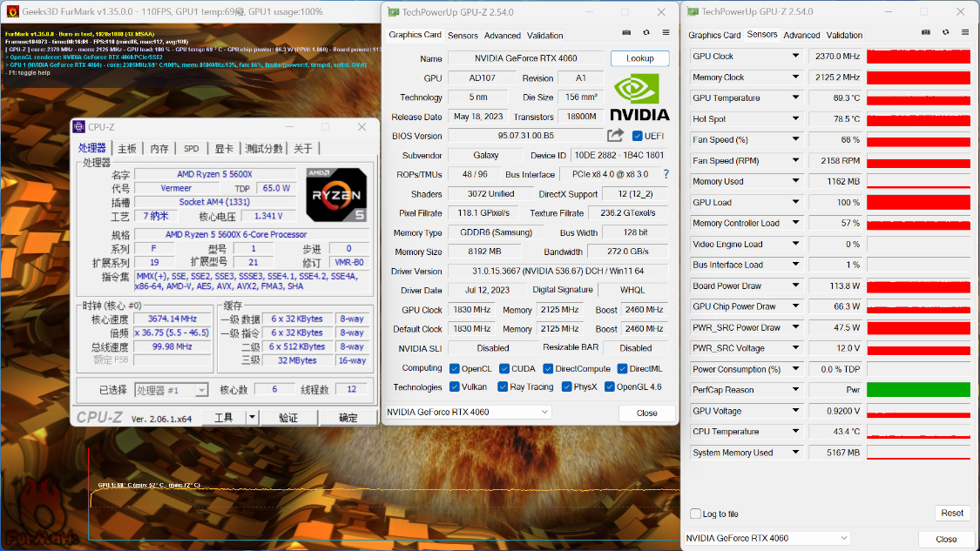The width and height of the screenshot is (980, 551).
Task: Toggle the CUDA checkbox
Action: (x=504, y=368)
